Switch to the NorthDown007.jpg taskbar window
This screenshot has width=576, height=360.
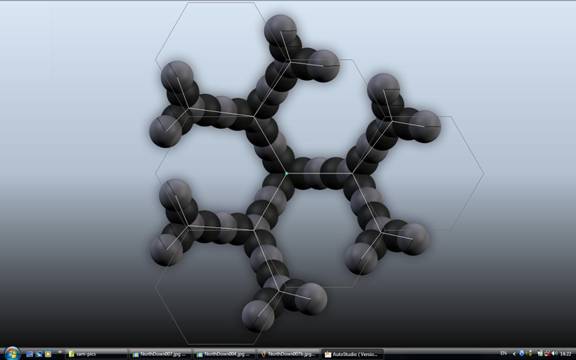tap(161, 354)
